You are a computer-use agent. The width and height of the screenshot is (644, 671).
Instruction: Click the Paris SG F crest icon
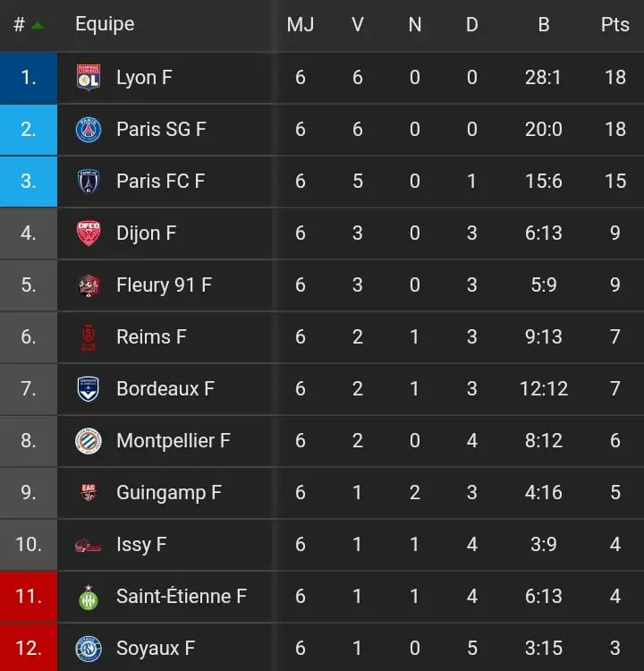(89, 130)
